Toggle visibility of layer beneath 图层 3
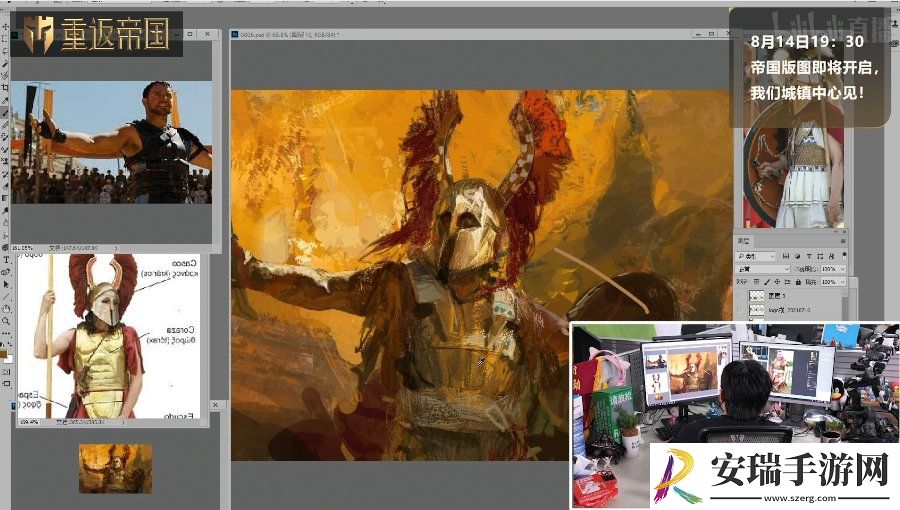The width and height of the screenshot is (900, 510). coord(739,310)
